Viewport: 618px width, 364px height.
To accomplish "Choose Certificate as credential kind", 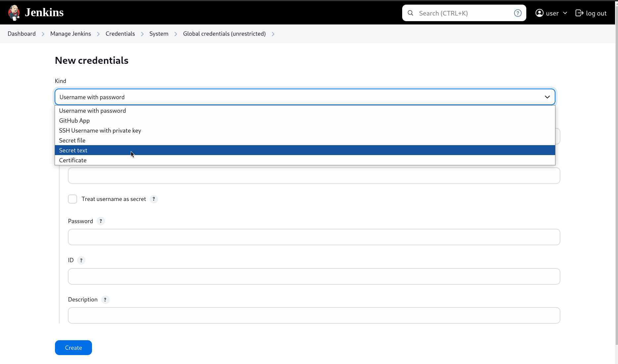I will [73, 160].
